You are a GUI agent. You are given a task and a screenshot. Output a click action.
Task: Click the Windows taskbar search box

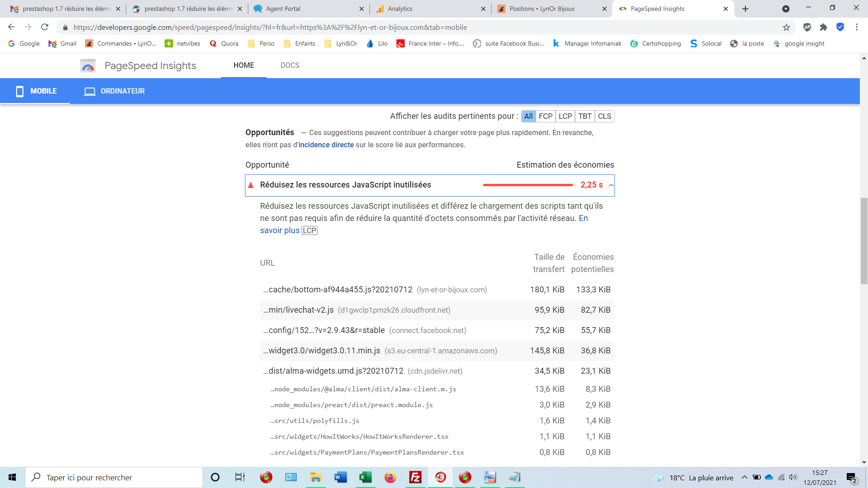[x=114, y=477]
